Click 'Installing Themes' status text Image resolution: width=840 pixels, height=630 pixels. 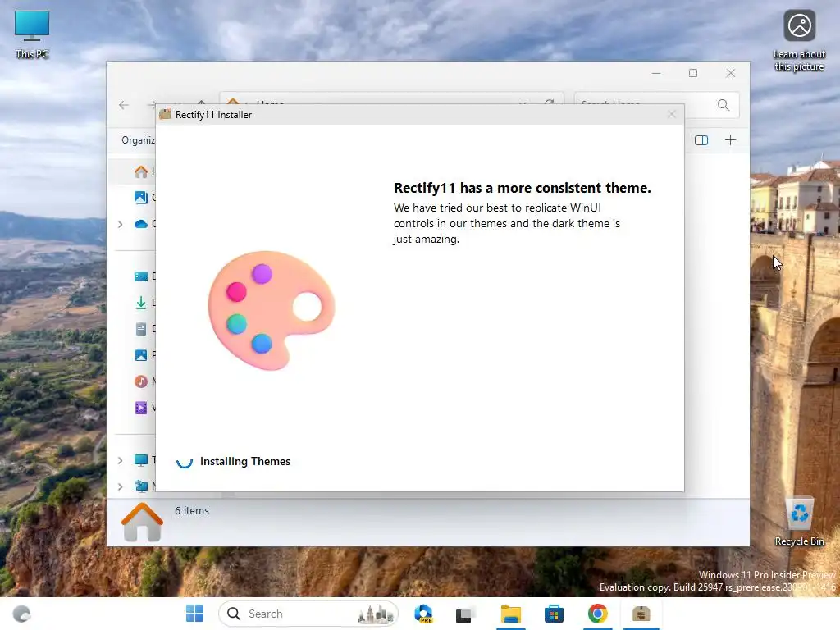tap(245, 461)
